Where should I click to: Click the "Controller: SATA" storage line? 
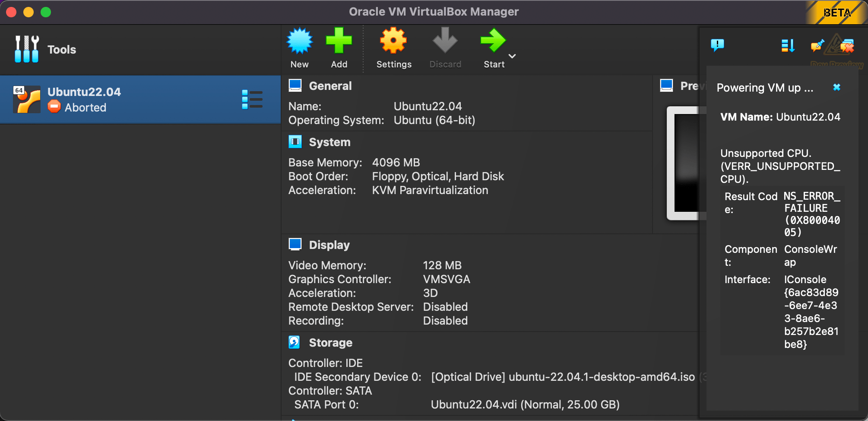point(330,391)
